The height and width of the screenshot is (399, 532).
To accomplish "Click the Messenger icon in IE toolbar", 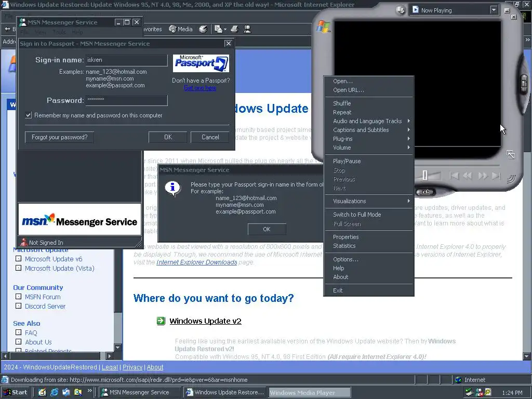I will click(x=247, y=29).
